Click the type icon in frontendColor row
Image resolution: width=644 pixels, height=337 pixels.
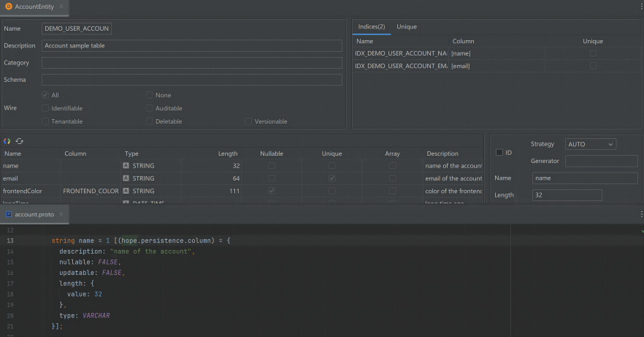pyautogui.click(x=126, y=191)
